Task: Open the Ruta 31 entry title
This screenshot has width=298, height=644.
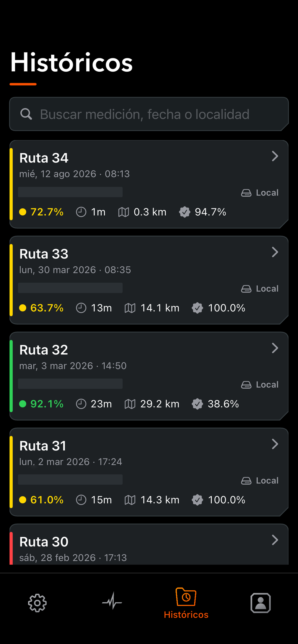Action: click(43, 446)
